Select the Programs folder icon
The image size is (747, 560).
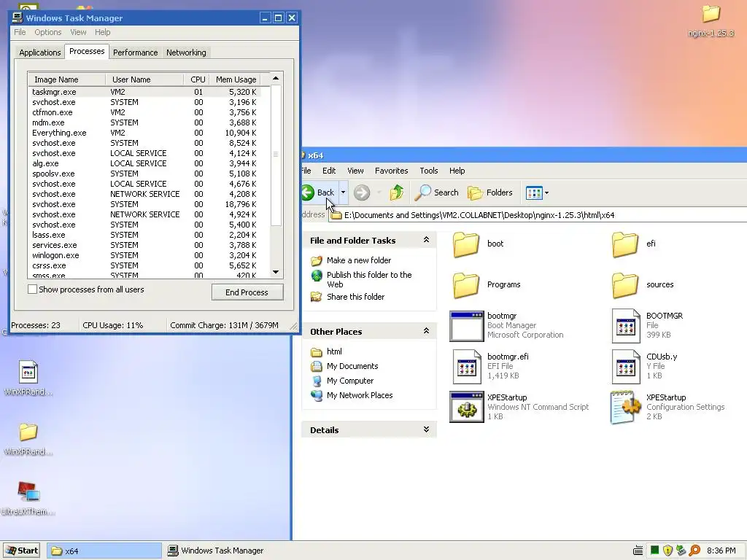pyautogui.click(x=466, y=285)
